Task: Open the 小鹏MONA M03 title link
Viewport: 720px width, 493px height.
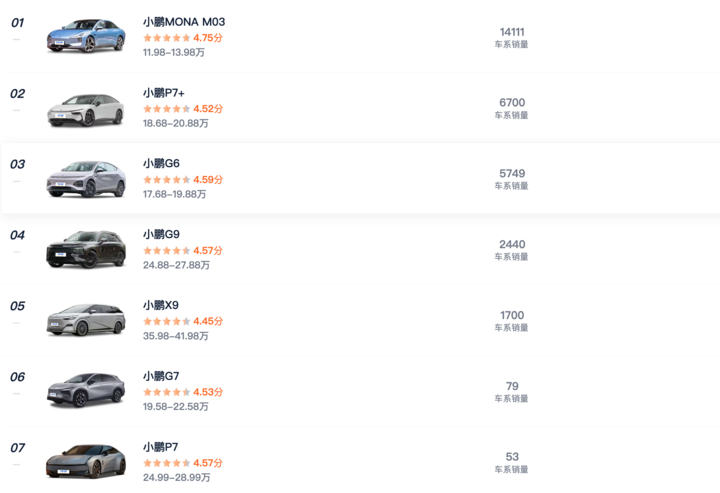Action: pyautogui.click(x=184, y=22)
